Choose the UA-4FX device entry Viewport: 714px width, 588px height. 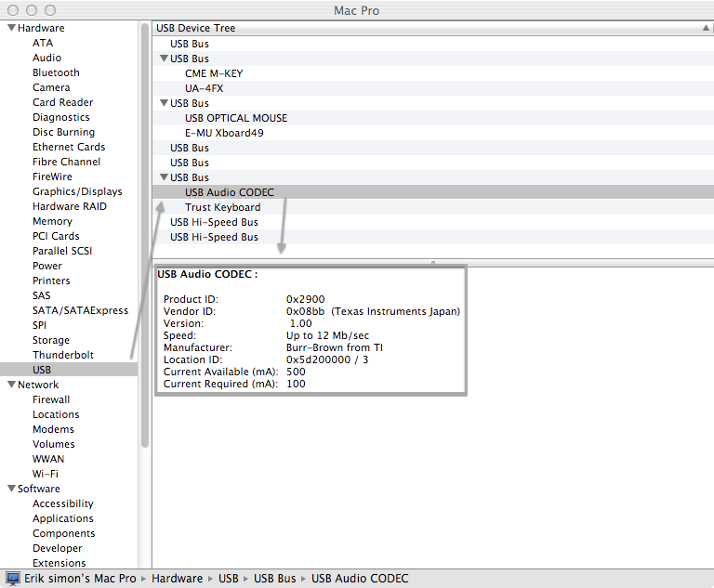pos(204,88)
